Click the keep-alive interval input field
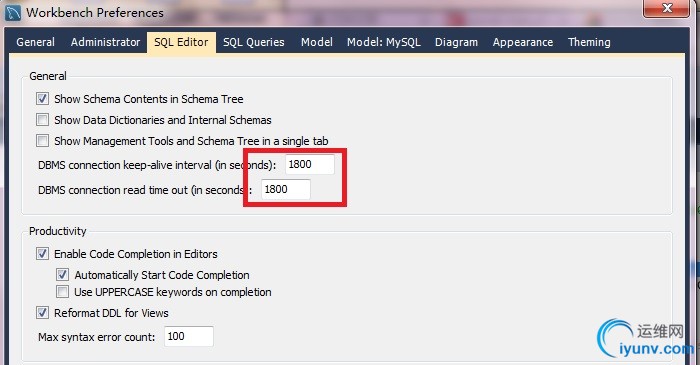700x365 pixels. click(x=310, y=165)
